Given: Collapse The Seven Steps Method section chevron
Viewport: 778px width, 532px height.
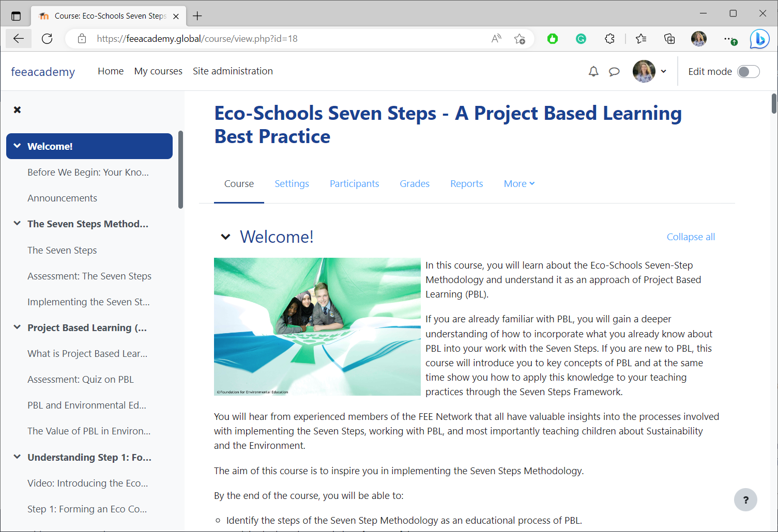Looking at the screenshot, I should pyautogui.click(x=17, y=224).
